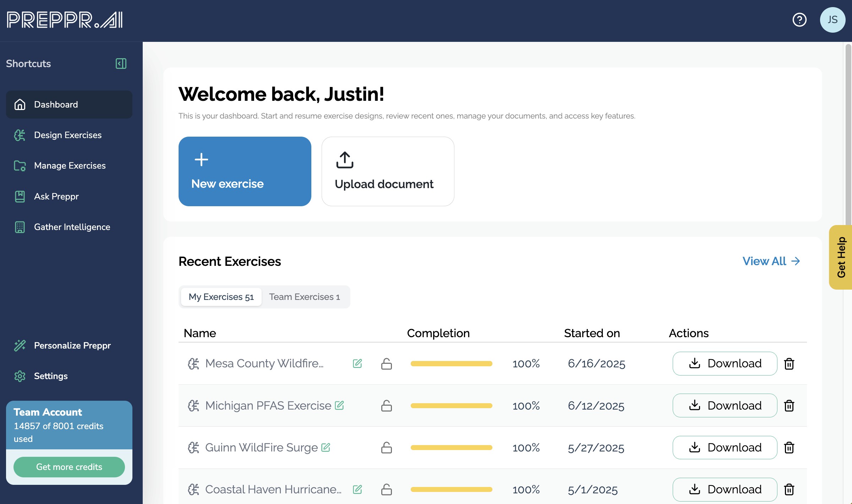Screen dimensions: 852x504
Task: Open Gather Intelligence from the sidebar
Action: [72, 227]
